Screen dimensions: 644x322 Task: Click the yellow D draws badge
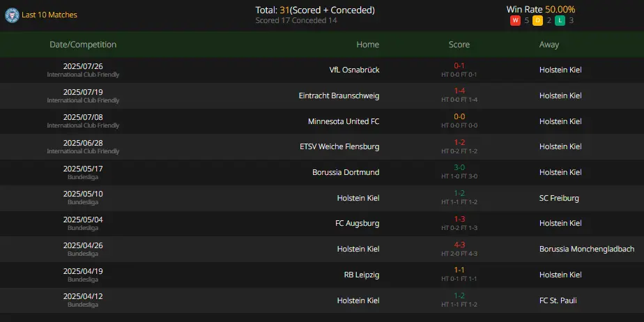537,20
